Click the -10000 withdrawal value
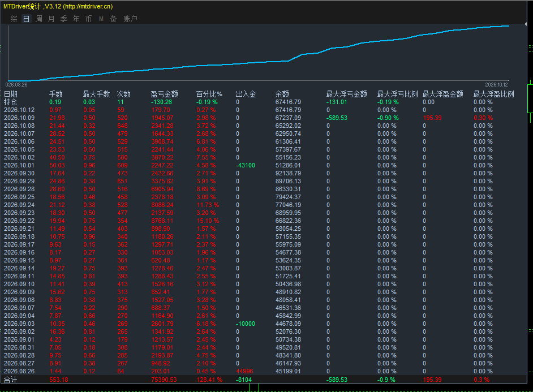 pyautogui.click(x=246, y=324)
